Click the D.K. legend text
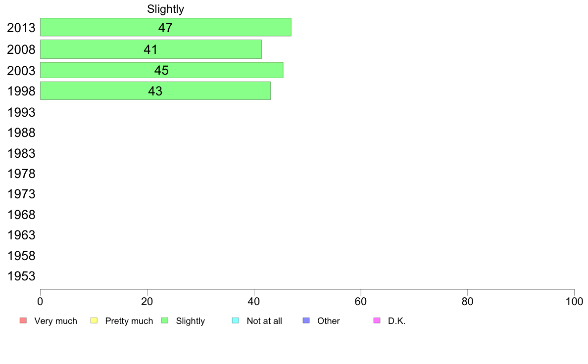 click(x=397, y=321)
